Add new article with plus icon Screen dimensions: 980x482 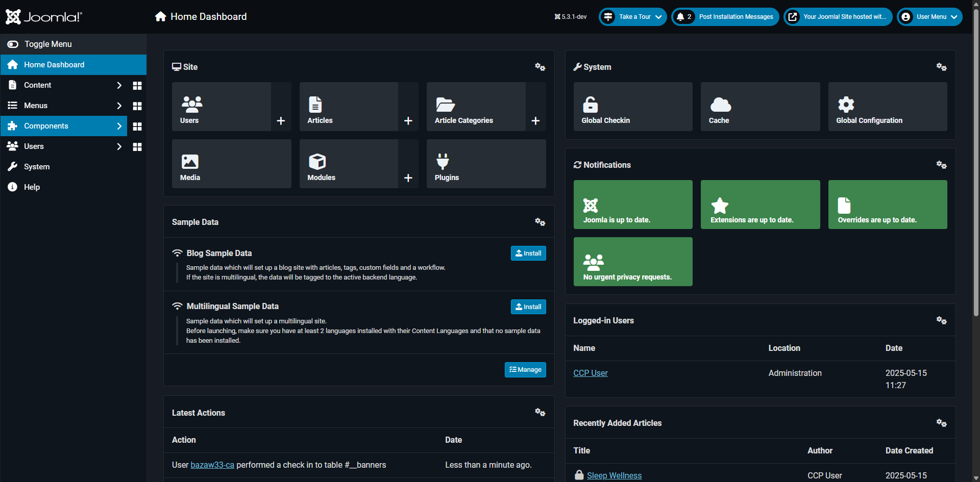pos(408,121)
